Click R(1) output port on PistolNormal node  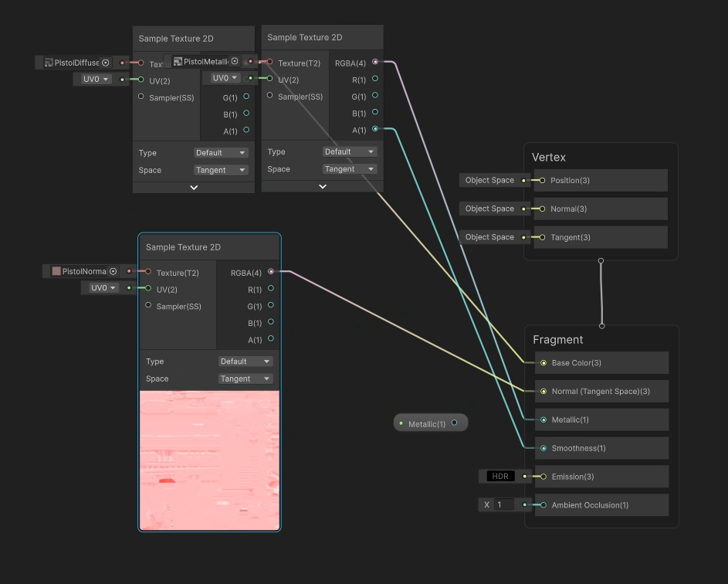271,288
